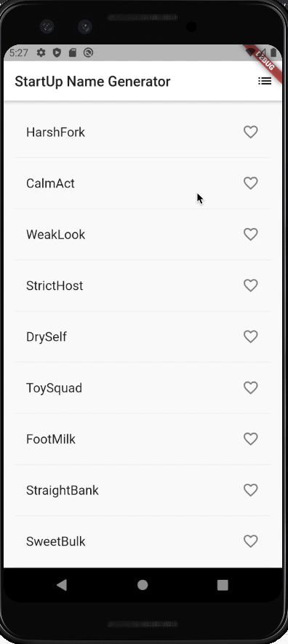Click the settings gear in status bar
288x644 pixels.
(x=41, y=52)
